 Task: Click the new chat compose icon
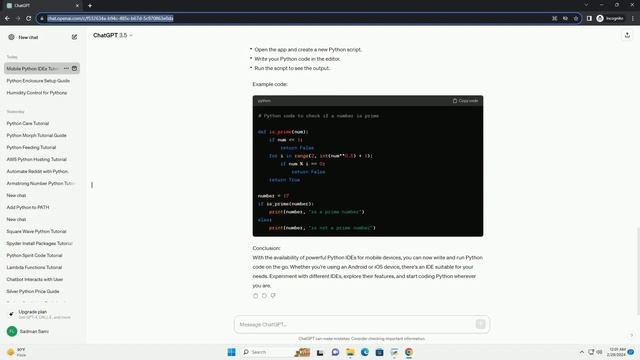click(x=74, y=37)
